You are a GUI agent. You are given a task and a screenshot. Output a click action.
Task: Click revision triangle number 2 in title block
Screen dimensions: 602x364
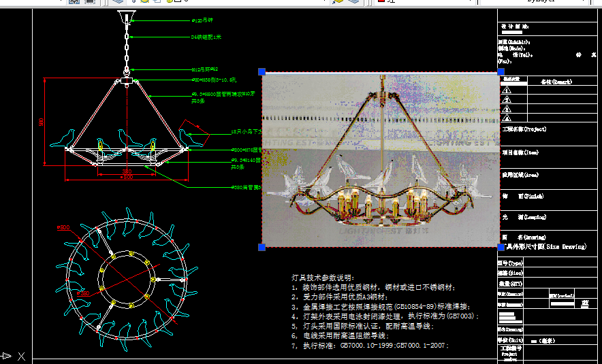coord(507,99)
